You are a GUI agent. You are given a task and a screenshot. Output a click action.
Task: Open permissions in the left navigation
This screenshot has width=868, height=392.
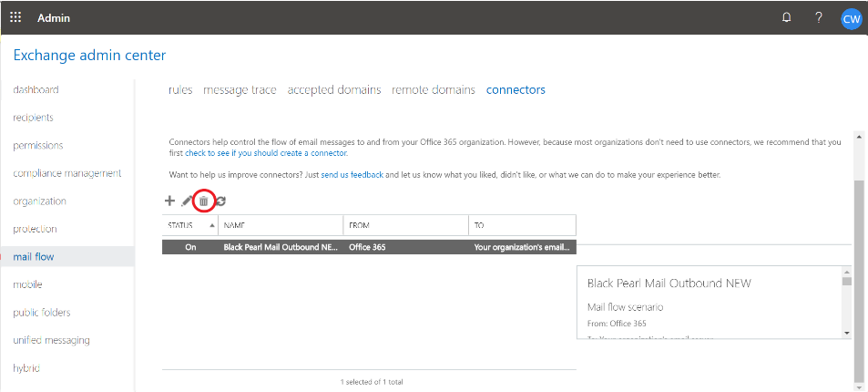coord(38,145)
